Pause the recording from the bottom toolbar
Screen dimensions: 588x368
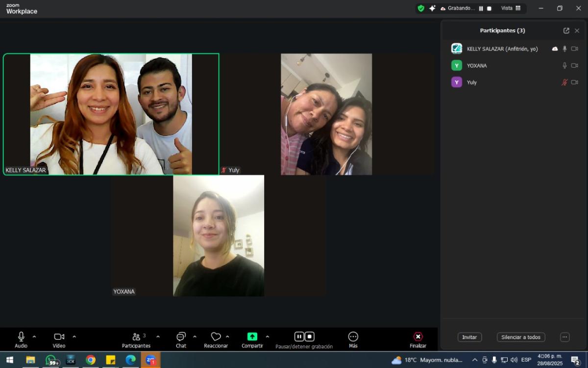299,337
